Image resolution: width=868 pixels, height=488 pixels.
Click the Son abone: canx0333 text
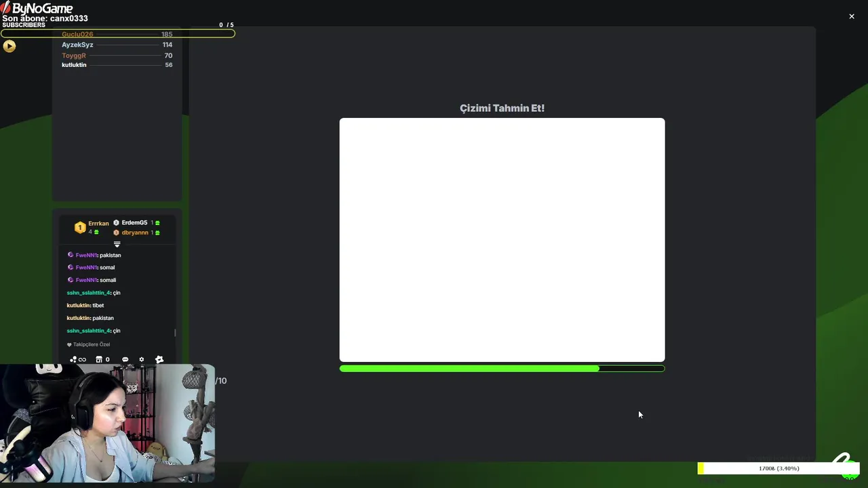tap(45, 18)
